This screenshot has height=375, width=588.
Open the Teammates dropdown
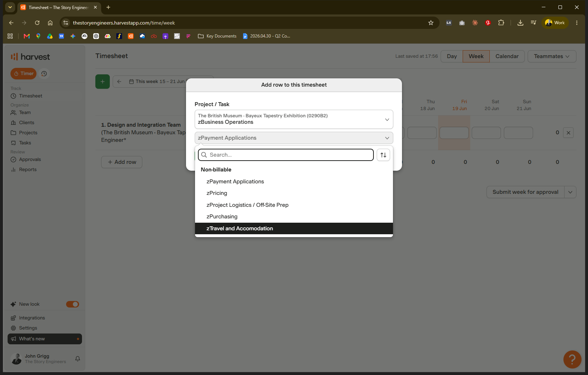tap(552, 56)
